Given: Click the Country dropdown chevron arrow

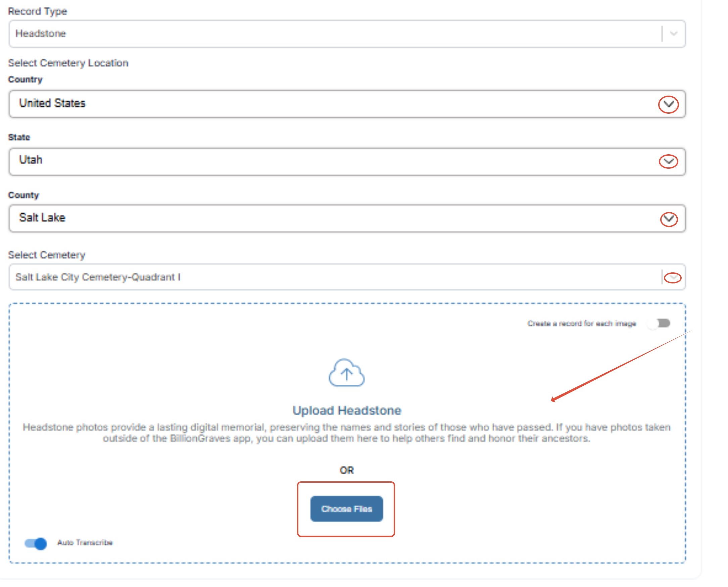Looking at the screenshot, I should tap(668, 104).
